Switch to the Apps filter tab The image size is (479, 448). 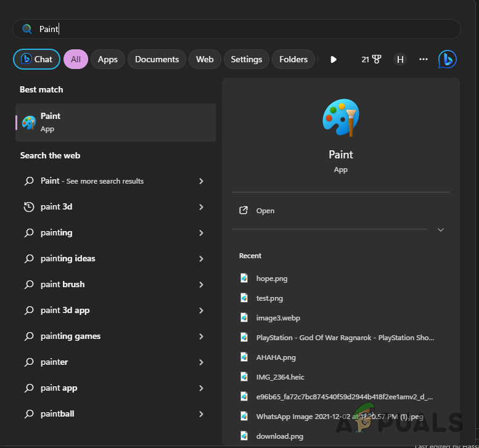coord(107,59)
